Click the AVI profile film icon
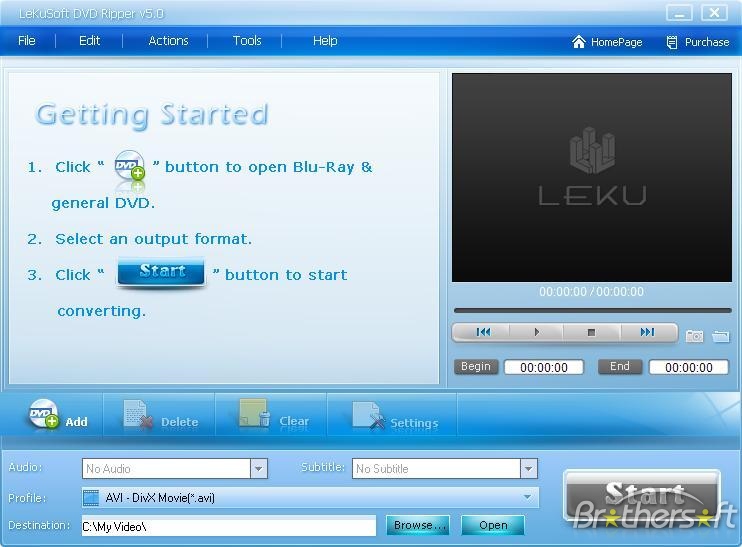 pyautogui.click(x=91, y=498)
